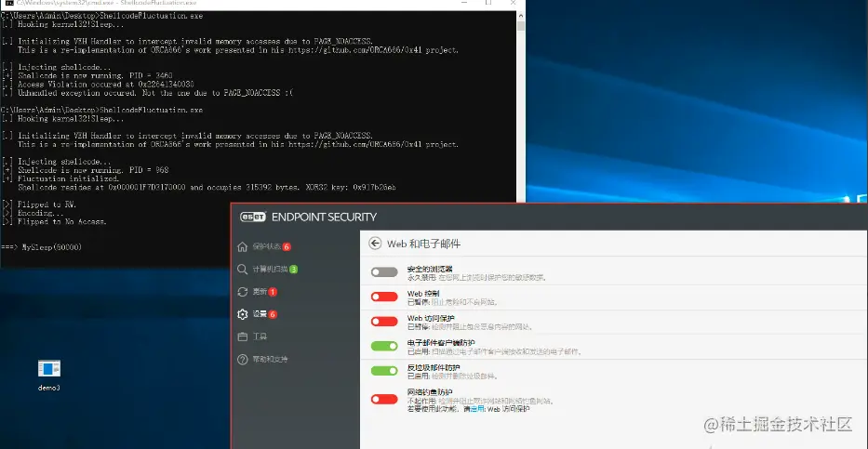868x449 pixels.
Task: Click the Web 和电子邮件 page heading
Action: (423, 244)
